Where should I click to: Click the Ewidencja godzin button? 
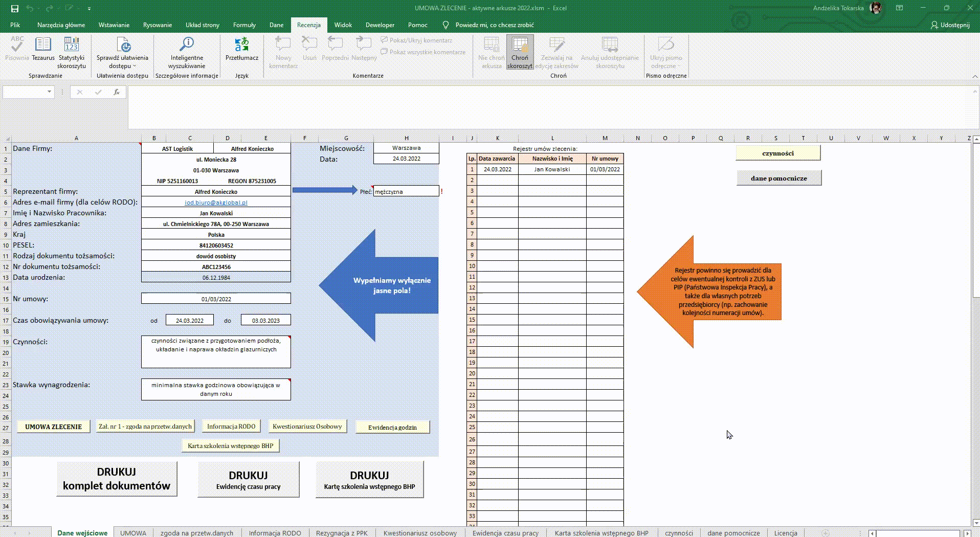click(x=392, y=427)
